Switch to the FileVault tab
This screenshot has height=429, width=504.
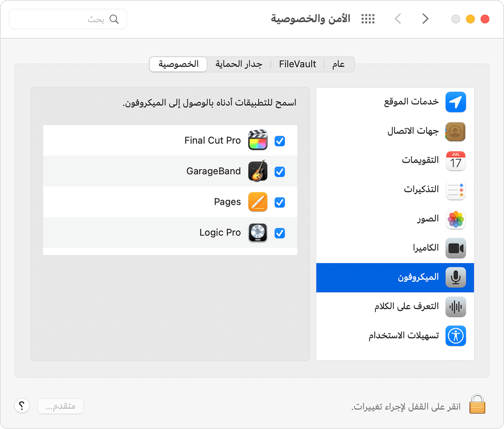pos(297,64)
